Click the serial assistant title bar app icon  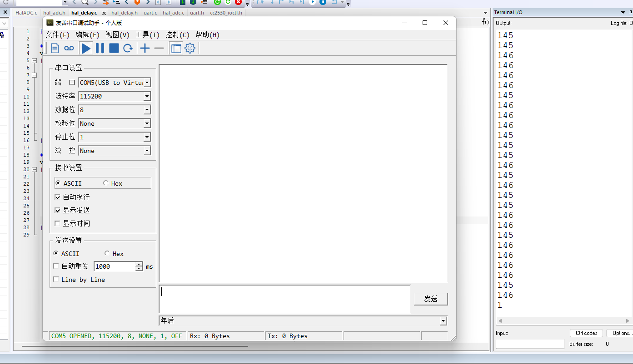50,23
